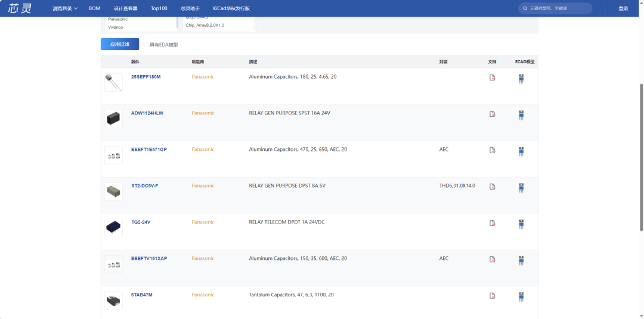The height and width of the screenshot is (319, 644).
Task: Click the 应用过滤 button
Action: coord(119,44)
